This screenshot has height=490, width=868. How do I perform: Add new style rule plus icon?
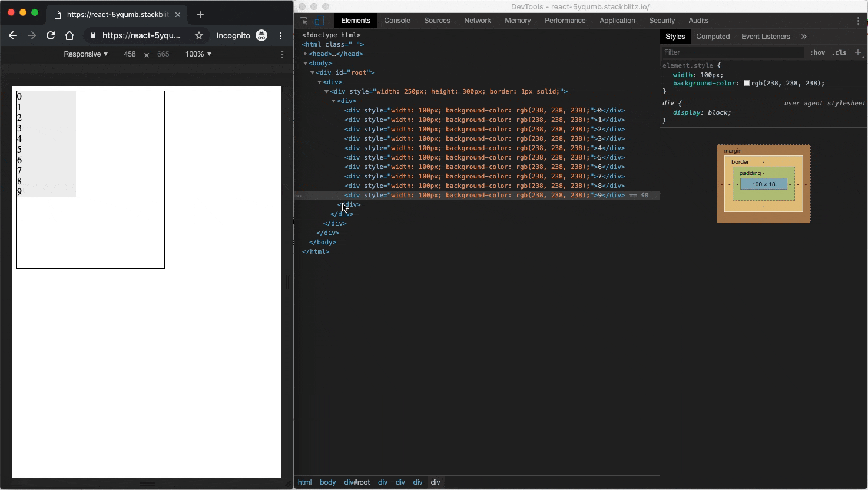coord(858,52)
